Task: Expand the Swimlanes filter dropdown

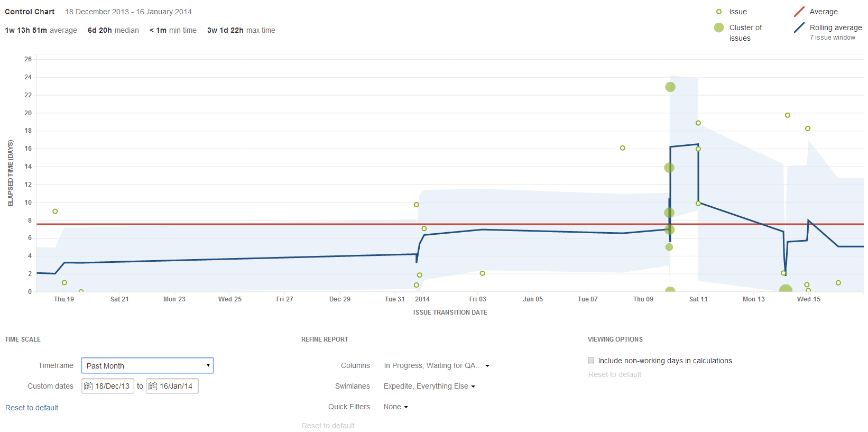Action: pyautogui.click(x=429, y=387)
